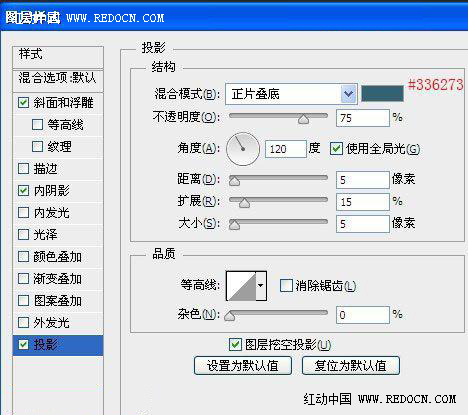Click the shadow color swatch
Viewport: 468px width, 415px height.
(x=382, y=94)
